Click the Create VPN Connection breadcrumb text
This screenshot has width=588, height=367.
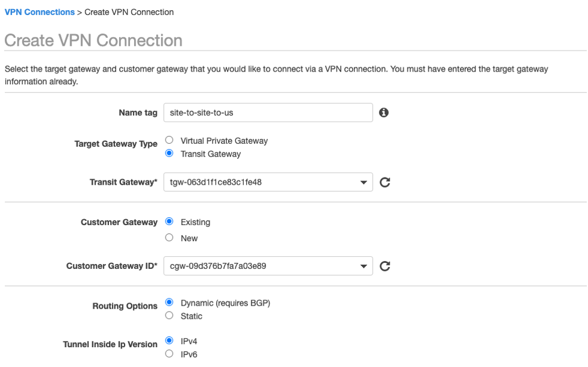tap(129, 12)
